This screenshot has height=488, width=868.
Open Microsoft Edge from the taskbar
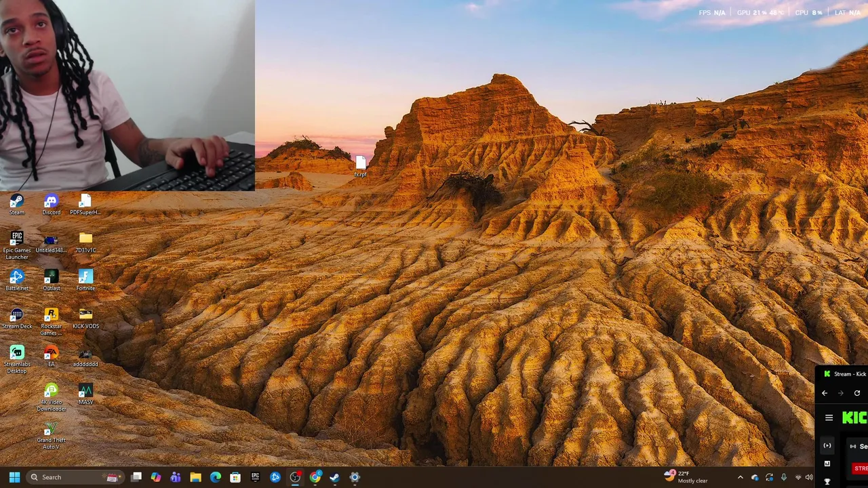click(216, 477)
